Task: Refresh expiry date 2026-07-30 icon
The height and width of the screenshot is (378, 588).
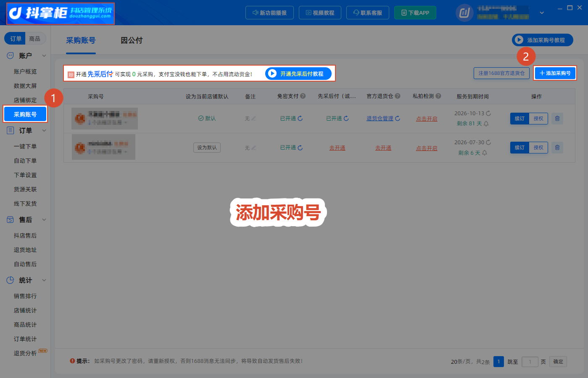Action: [488, 143]
